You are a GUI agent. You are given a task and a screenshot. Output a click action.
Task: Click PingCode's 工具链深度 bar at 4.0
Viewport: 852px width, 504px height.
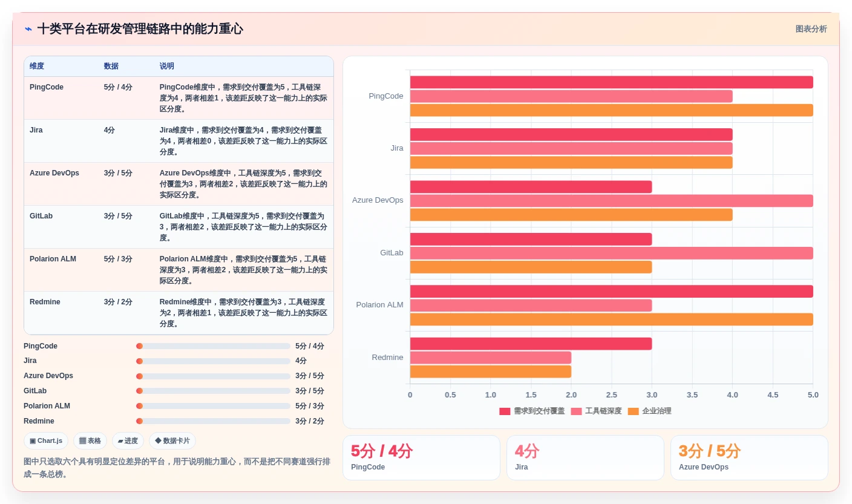[571, 96]
